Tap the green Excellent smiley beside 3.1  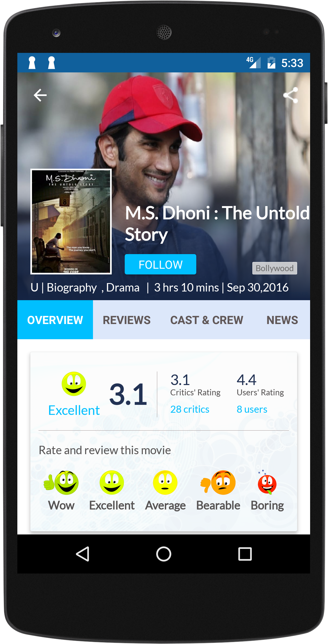pos(74,384)
